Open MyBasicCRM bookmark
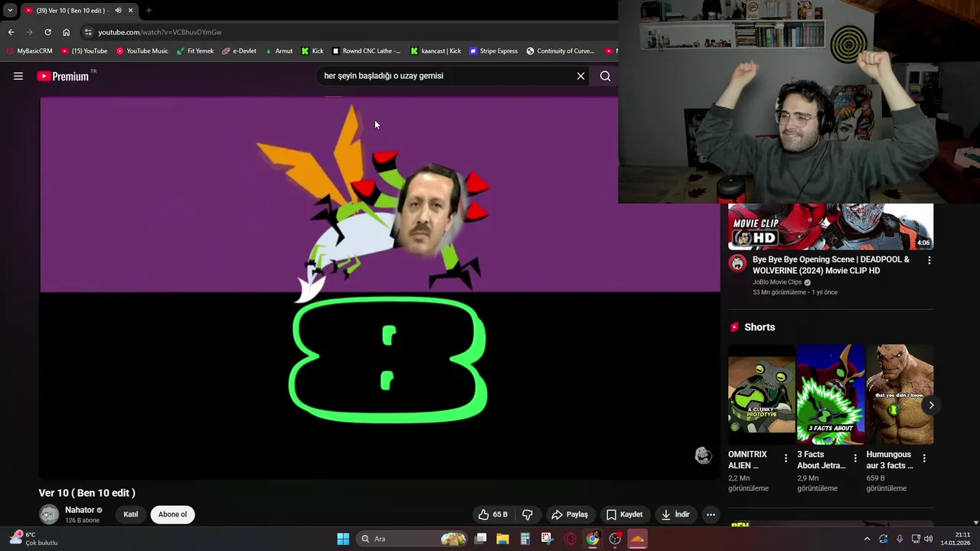Screen dimensions: 980x551 pos(29,51)
